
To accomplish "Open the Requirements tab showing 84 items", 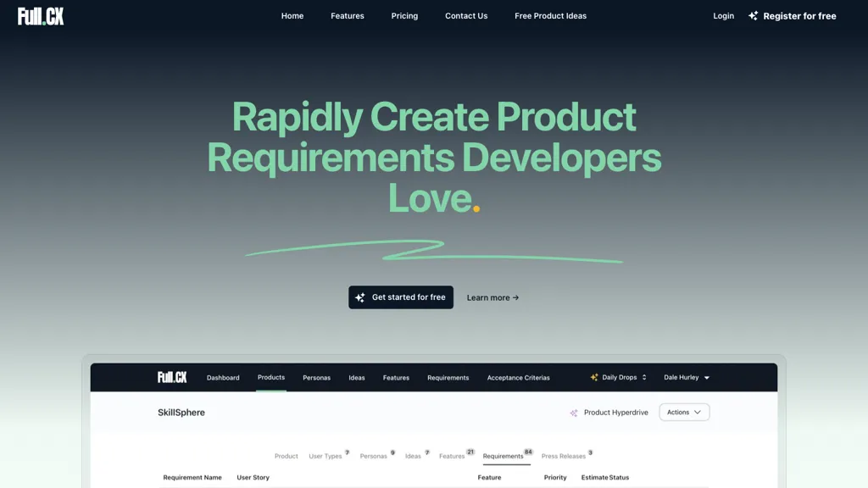I will click(x=503, y=456).
